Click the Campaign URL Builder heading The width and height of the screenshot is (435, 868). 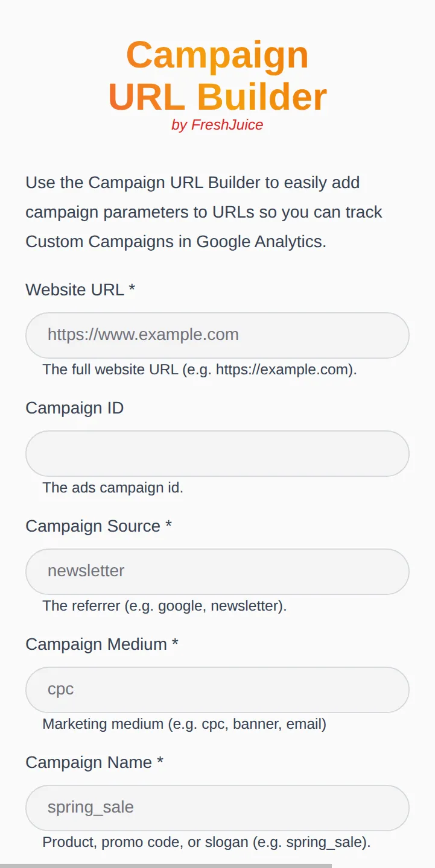point(217,75)
